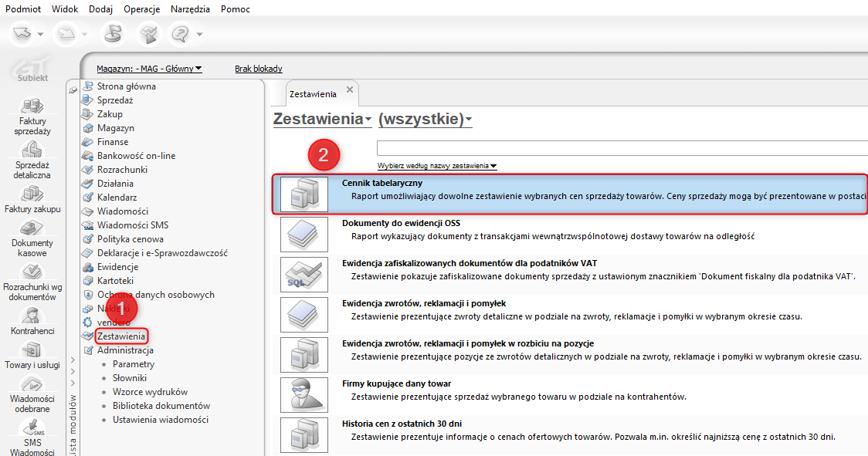Viewport: 868px width, 456px height.
Task: Click the Strona główna module icon
Action: pyautogui.click(x=87, y=86)
